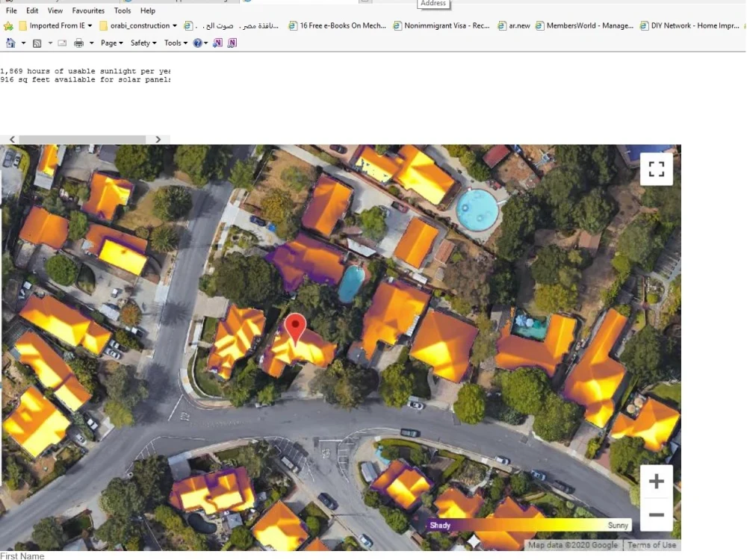
Task: Click the Print icon
Action: [x=78, y=43]
